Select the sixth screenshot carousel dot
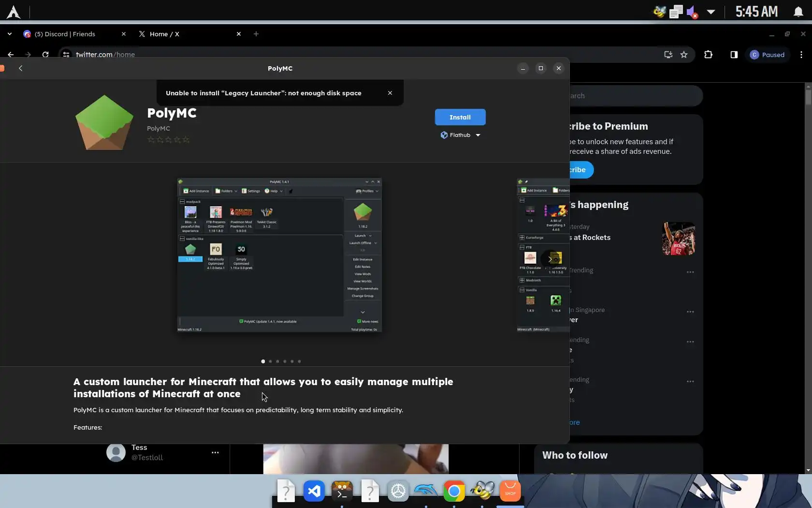Image resolution: width=812 pixels, height=508 pixels. tap(299, 361)
